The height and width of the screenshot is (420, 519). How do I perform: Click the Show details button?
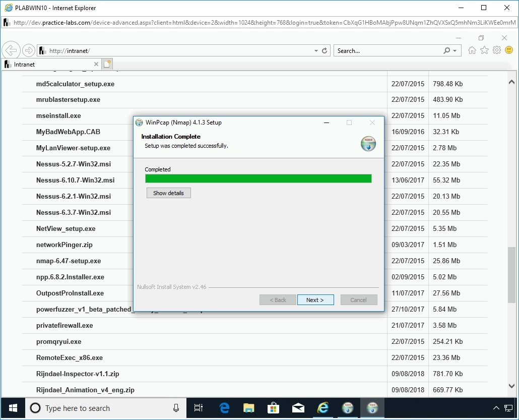168,193
